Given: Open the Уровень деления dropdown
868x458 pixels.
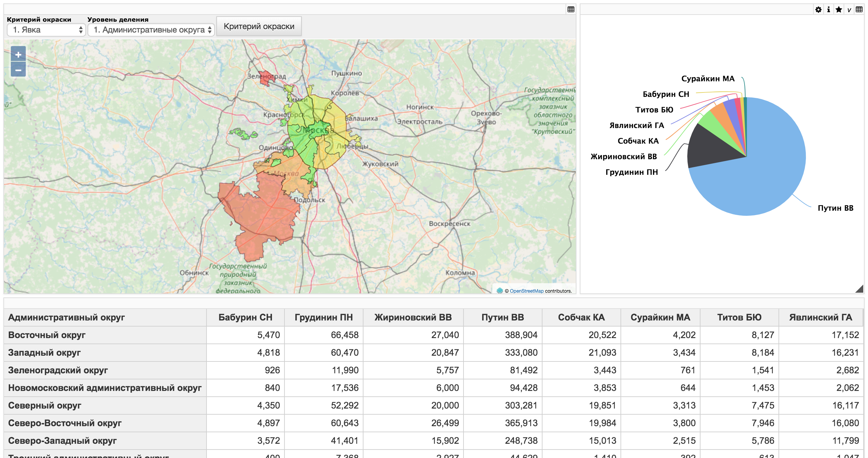Looking at the screenshot, I should 151,30.
